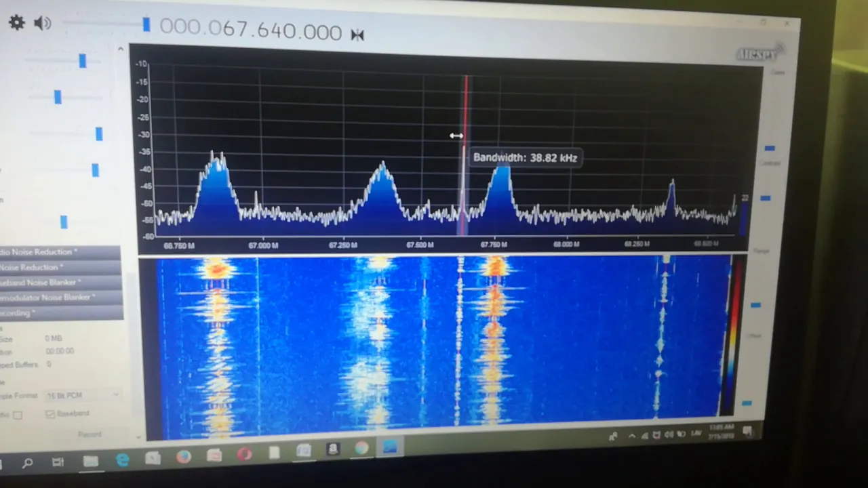Click the 67.000 M frequency axis label
The width and height of the screenshot is (868, 488).
(x=264, y=245)
